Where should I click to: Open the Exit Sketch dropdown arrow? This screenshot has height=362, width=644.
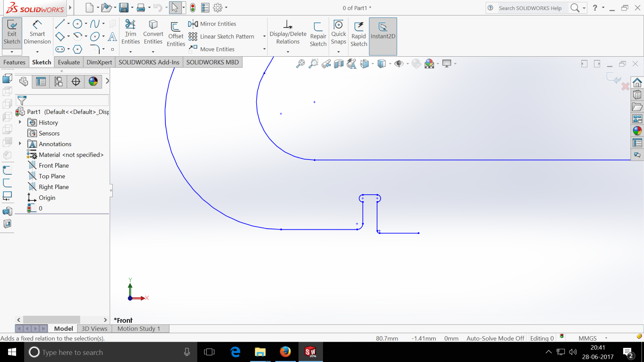12,52
